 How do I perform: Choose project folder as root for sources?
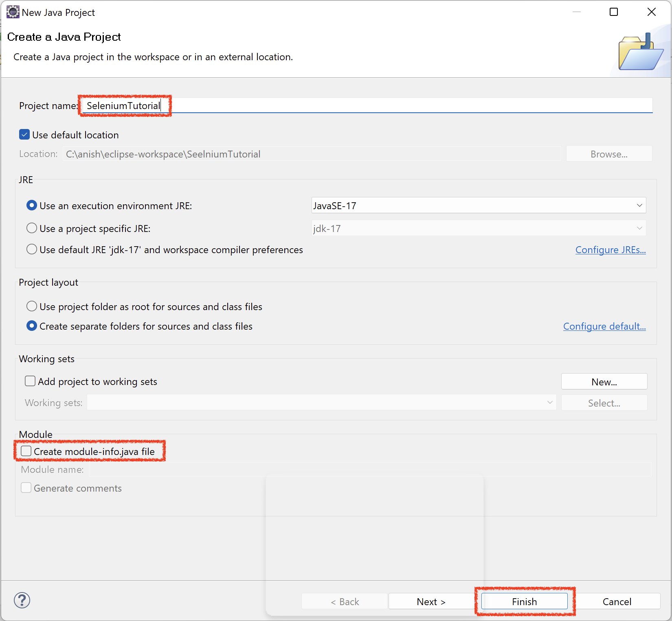coord(32,306)
